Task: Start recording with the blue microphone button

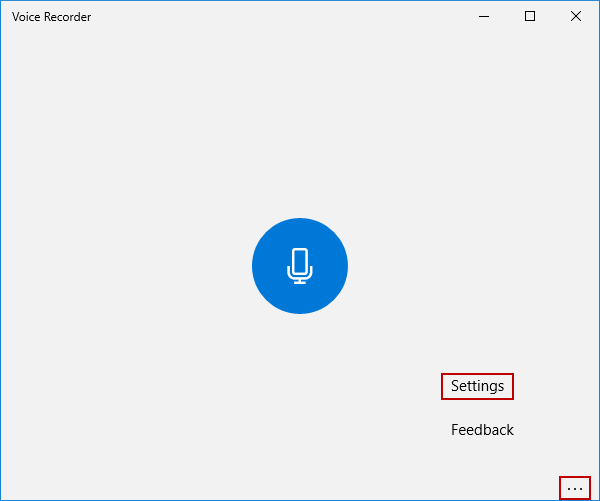Action: click(x=300, y=266)
